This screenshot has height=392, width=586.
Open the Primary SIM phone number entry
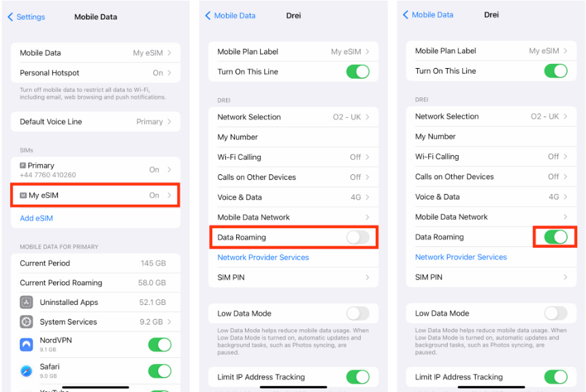pos(48,175)
